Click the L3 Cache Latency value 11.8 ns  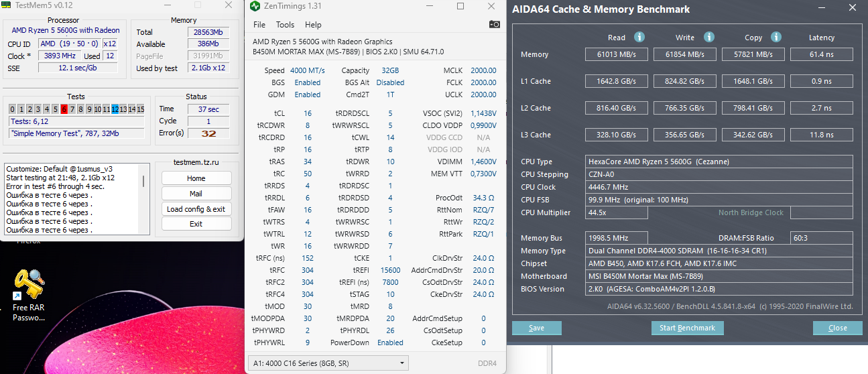point(822,135)
